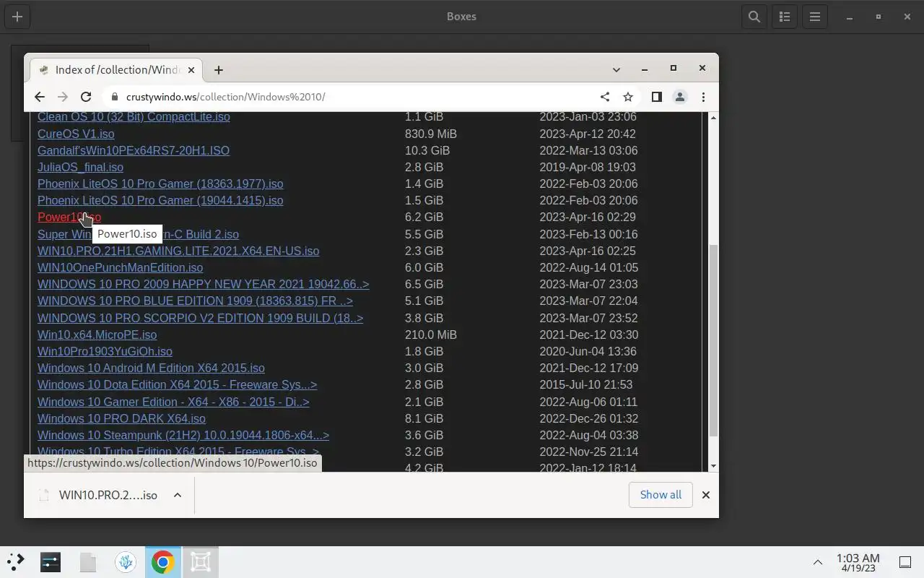Image resolution: width=924 pixels, height=578 pixels.
Task: Open the Boxes hamburger menu
Action: click(x=815, y=17)
